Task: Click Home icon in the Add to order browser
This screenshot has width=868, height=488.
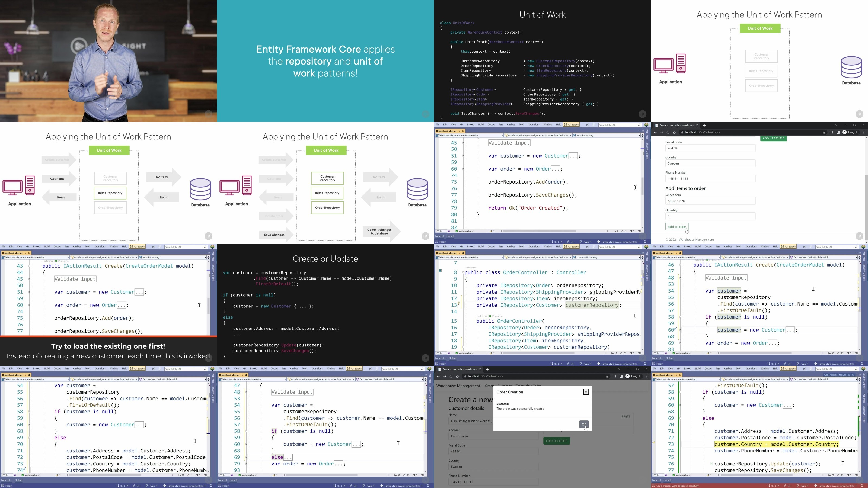Action: 674,132
